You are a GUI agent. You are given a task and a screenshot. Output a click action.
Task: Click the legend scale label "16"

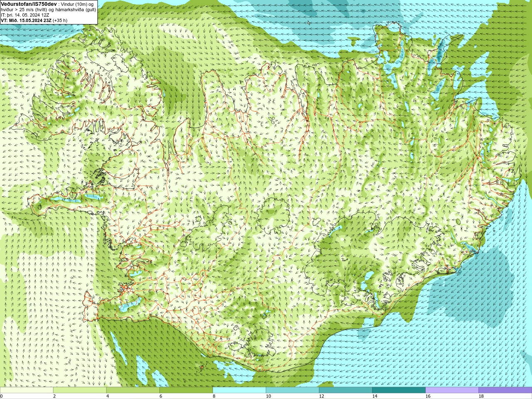click(x=428, y=396)
